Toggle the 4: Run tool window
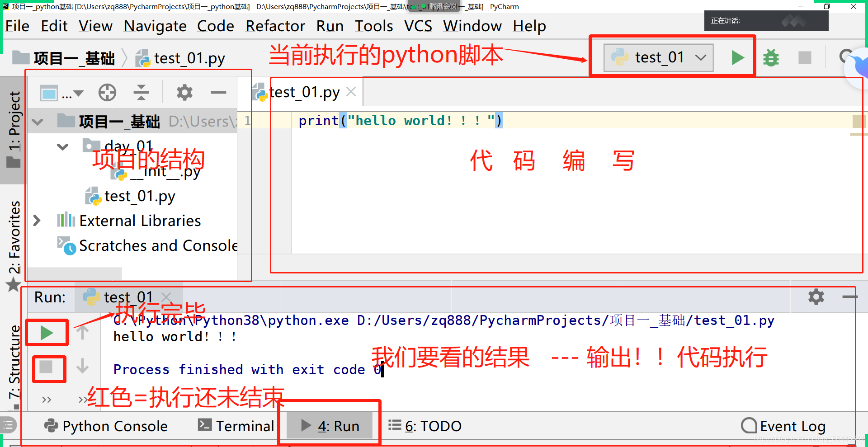This screenshot has width=868, height=447. pos(330,426)
